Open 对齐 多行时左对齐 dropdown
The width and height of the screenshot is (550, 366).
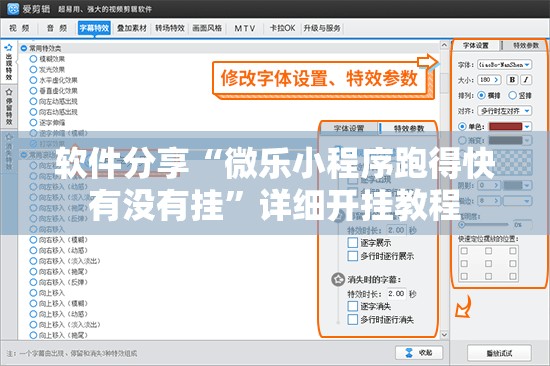(x=505, y=111)
